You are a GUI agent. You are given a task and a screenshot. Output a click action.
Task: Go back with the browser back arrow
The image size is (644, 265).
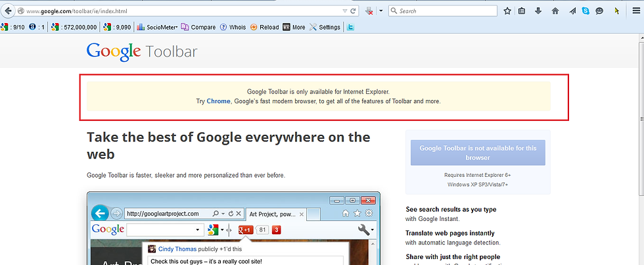point(7,11)
